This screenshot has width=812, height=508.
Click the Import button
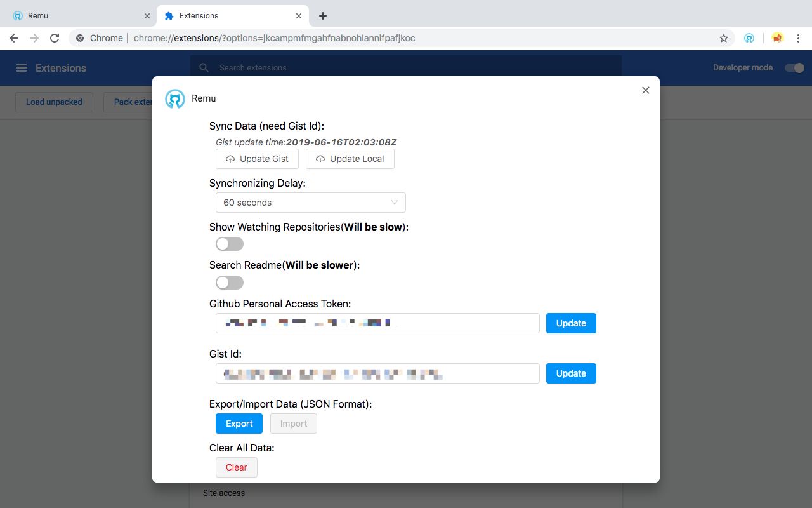pos(294,424)
